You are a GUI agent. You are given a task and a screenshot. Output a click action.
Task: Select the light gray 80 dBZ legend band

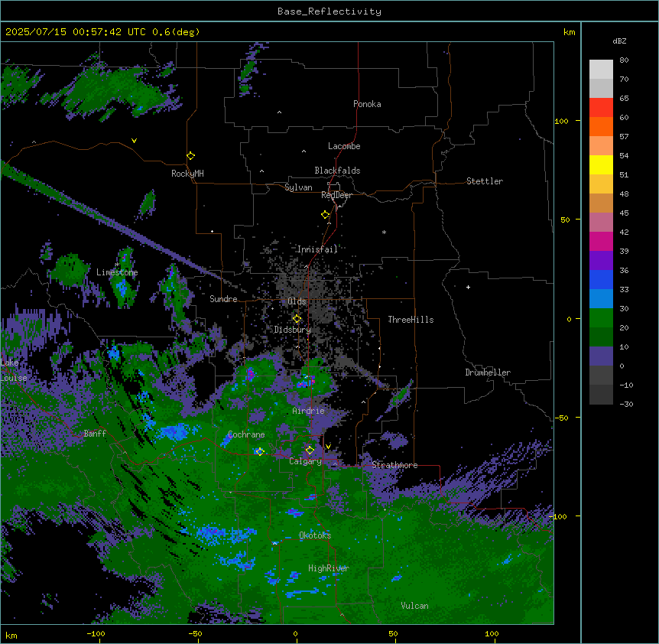[601, 70]
